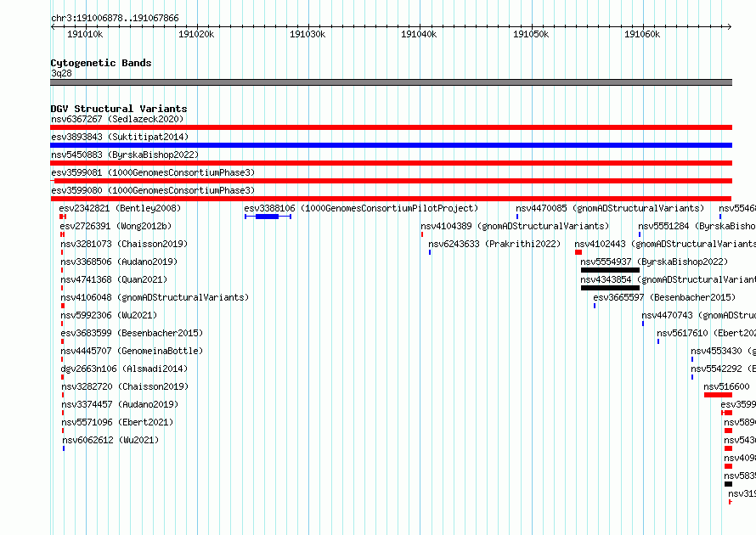Viewport: 756px width, 535px height.
Task: Click the blue esv3388106 variant glyph
Action: (268, 217)
